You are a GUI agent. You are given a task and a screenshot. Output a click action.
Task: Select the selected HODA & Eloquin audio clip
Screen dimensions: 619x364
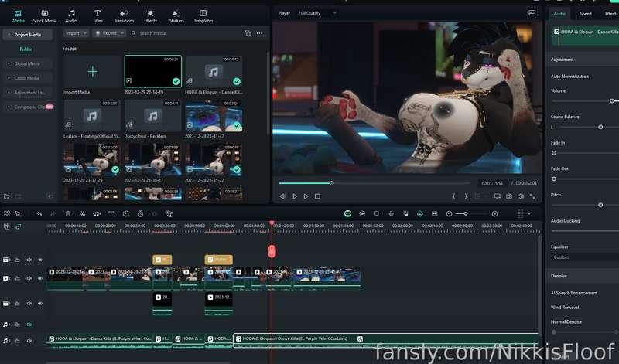(x=387, y=341)
